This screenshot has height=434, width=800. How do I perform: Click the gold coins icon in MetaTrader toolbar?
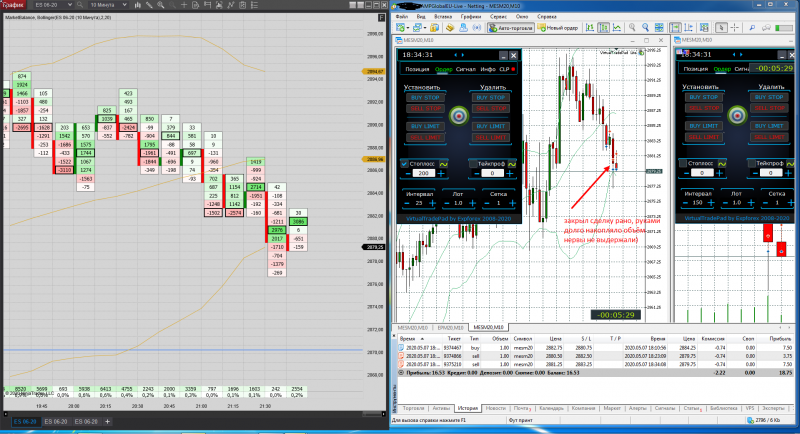pos(450,28)
